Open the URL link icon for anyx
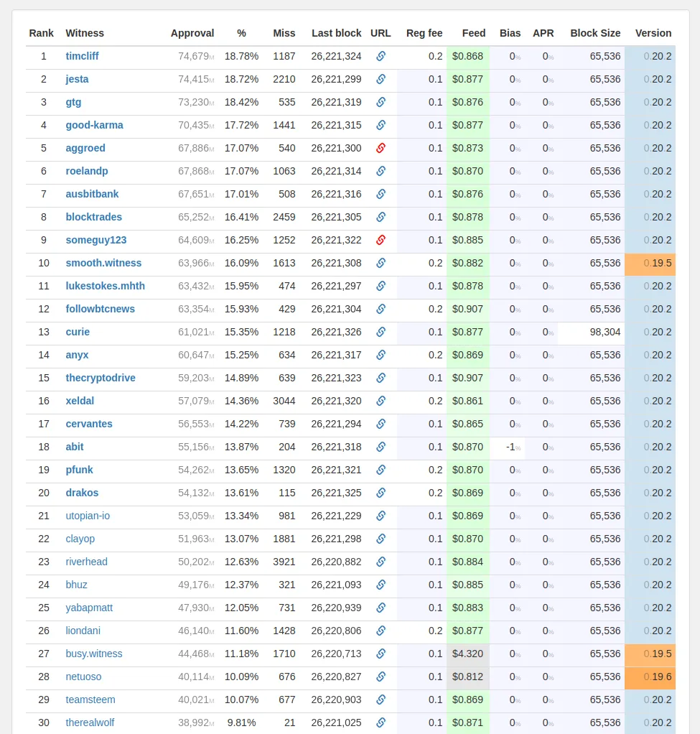 pos(381,355)
